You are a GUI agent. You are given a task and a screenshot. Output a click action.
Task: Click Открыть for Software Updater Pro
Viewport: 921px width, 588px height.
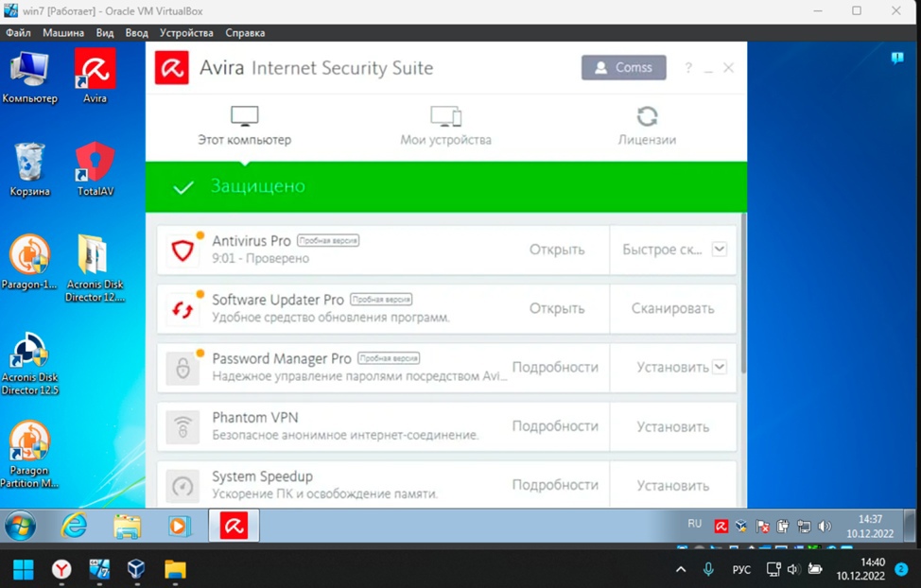557,308
